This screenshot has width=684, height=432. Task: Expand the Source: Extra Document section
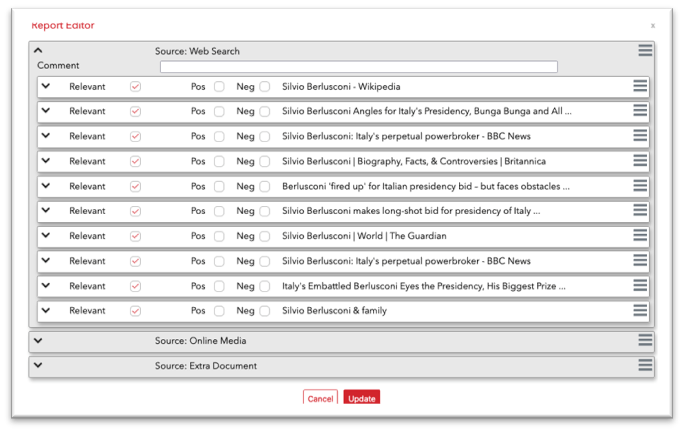point(38,366)
